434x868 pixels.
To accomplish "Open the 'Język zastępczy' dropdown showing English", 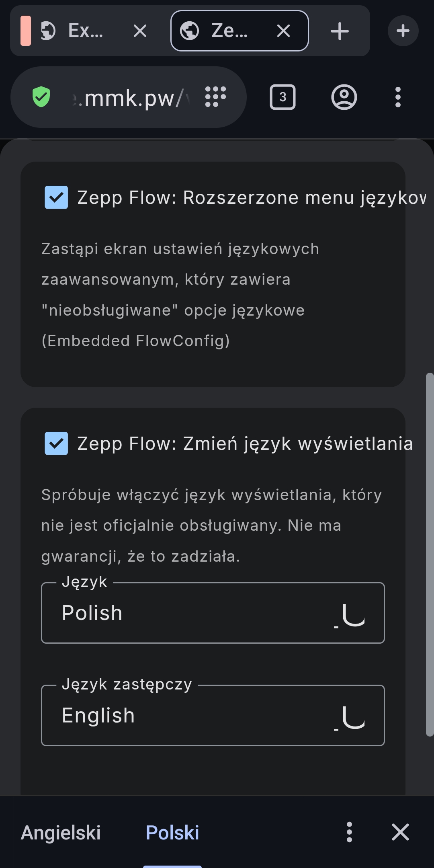I will click(x=213, y=715).
